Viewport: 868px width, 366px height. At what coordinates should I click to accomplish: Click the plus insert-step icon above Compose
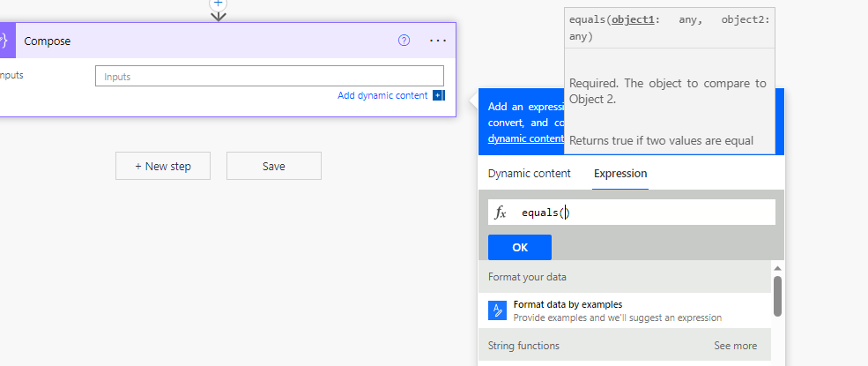pos(219,4)
